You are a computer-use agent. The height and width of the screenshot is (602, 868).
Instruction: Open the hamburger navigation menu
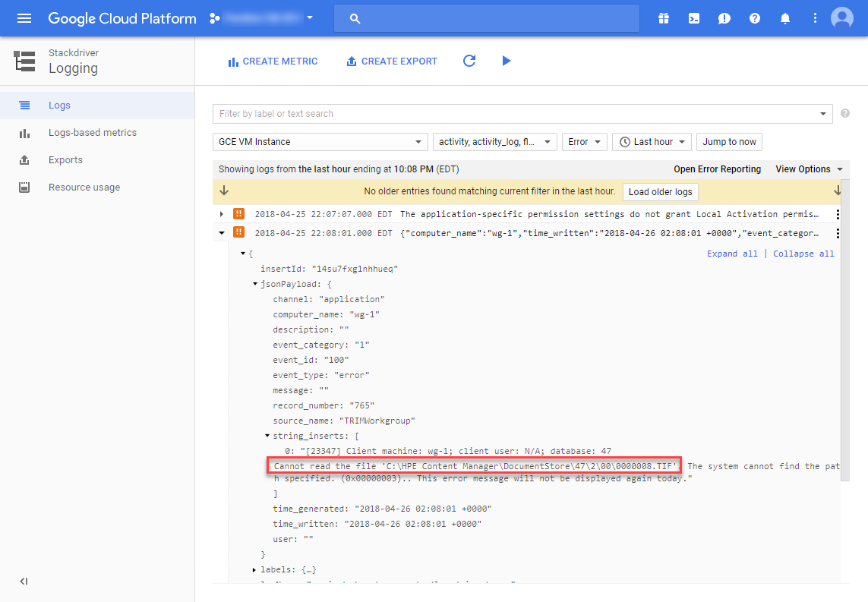coord(24,18)
